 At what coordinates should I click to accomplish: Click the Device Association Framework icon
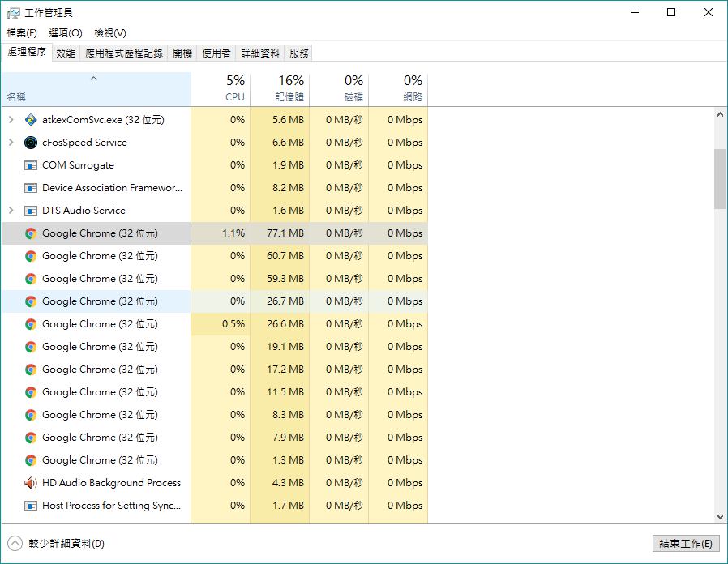pyautogui.click(x=31, y=188)
